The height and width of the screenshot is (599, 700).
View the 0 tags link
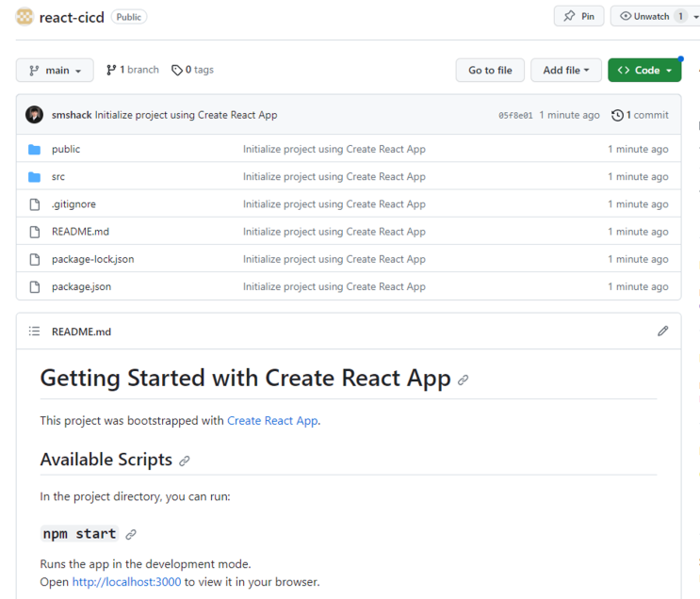(x=192, y=70)
